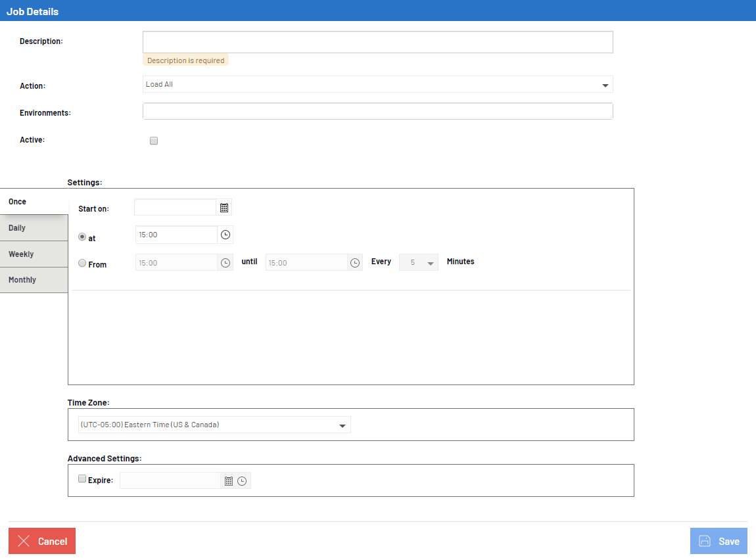Expand the Action dropdown showing Load All
Screen dimensions: 756x558
click(x=377, y=85)
